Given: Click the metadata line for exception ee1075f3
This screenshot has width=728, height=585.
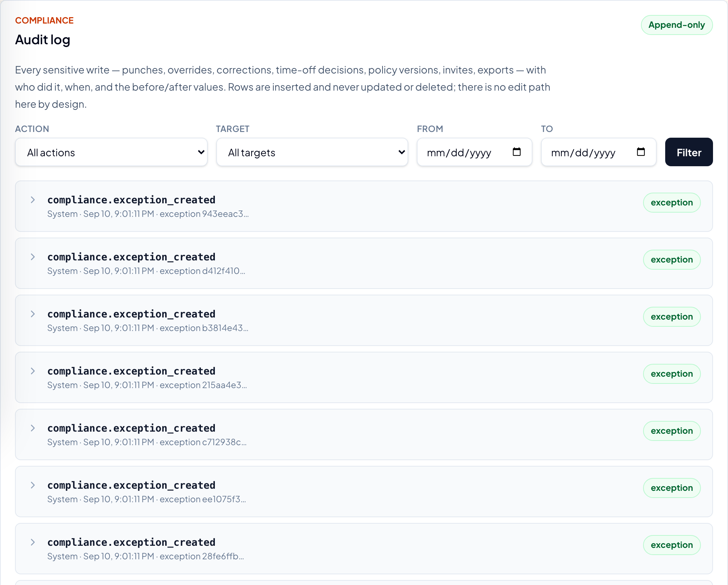Looking at the screenshot, I should point(147,499).
